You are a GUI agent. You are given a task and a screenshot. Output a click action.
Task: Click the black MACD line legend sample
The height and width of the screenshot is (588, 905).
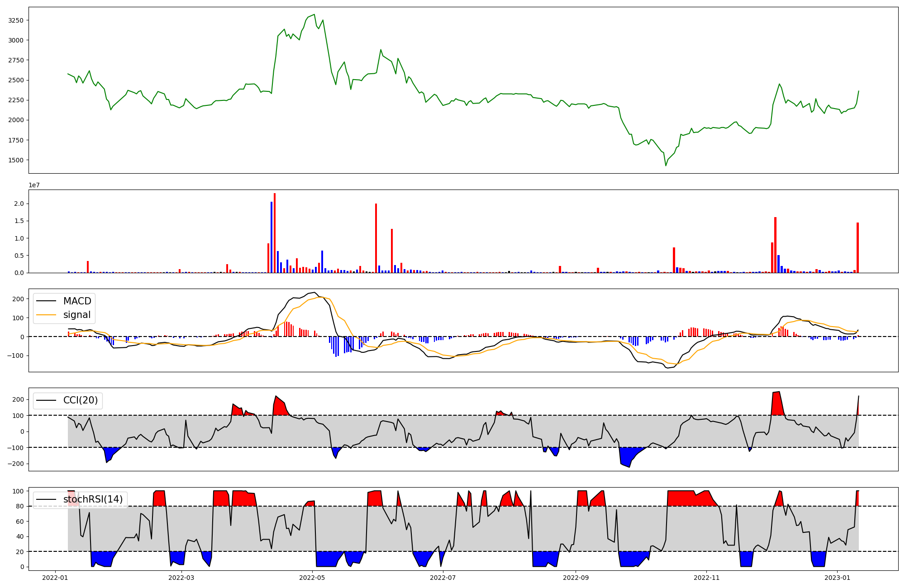pyautogui.click(x=46, y=301)
